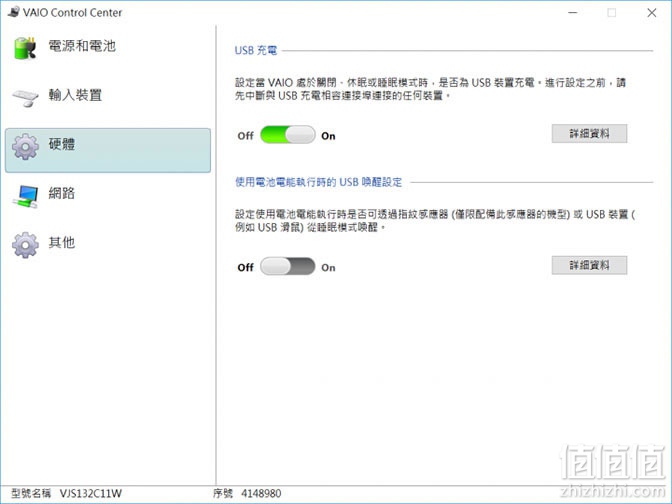Click the USB 充電 section heading
Viewport: 672px width, 504px height.
pos(256,51)
